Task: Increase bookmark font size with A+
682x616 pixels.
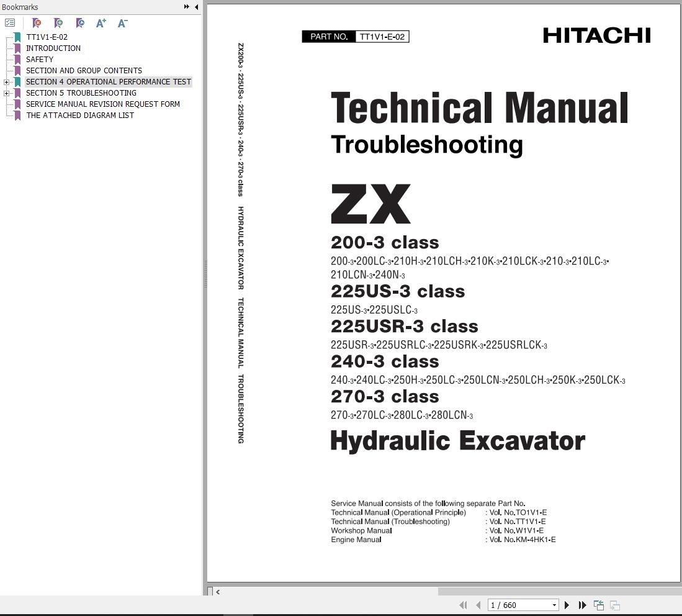Action: (x=101, y=23)
